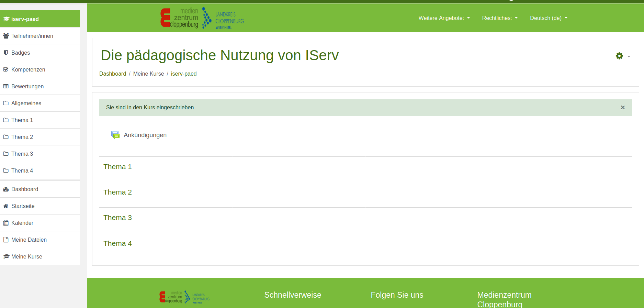644x308 pixels.
Task: Click the Startseite home icon
Action: click(x=6, y=206)
